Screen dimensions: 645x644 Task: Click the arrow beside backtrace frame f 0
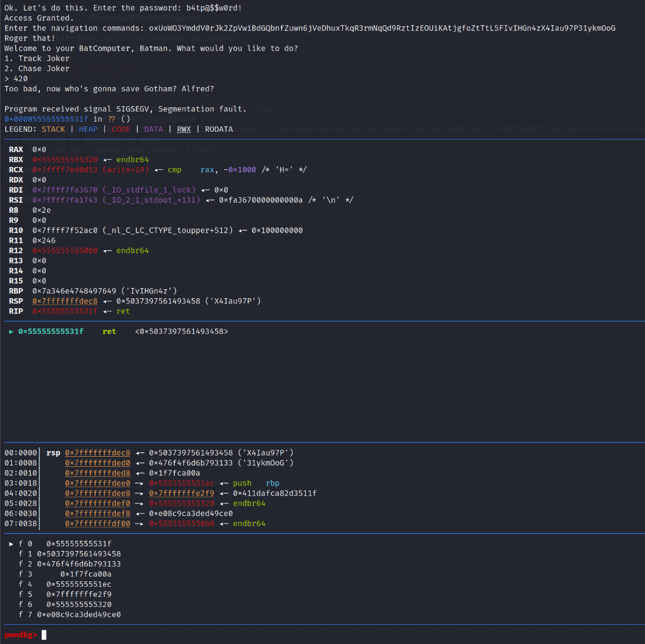[x=11, y=544]
